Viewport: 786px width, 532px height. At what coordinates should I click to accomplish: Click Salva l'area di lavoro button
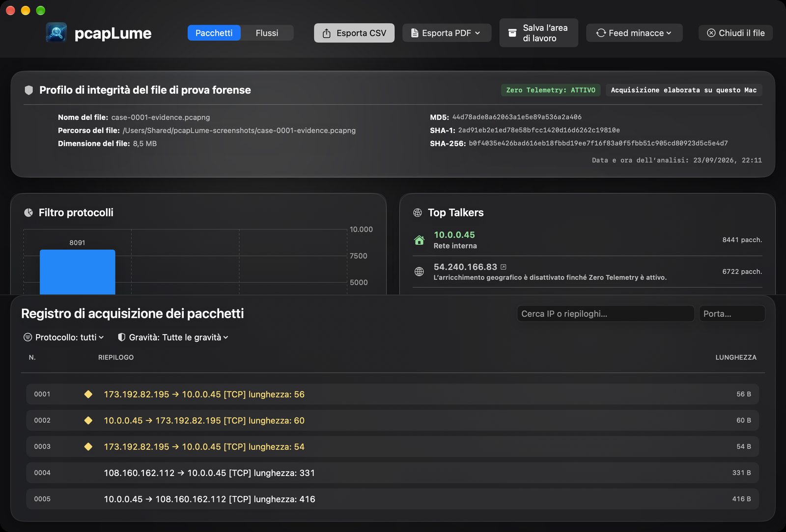(538, 33)
